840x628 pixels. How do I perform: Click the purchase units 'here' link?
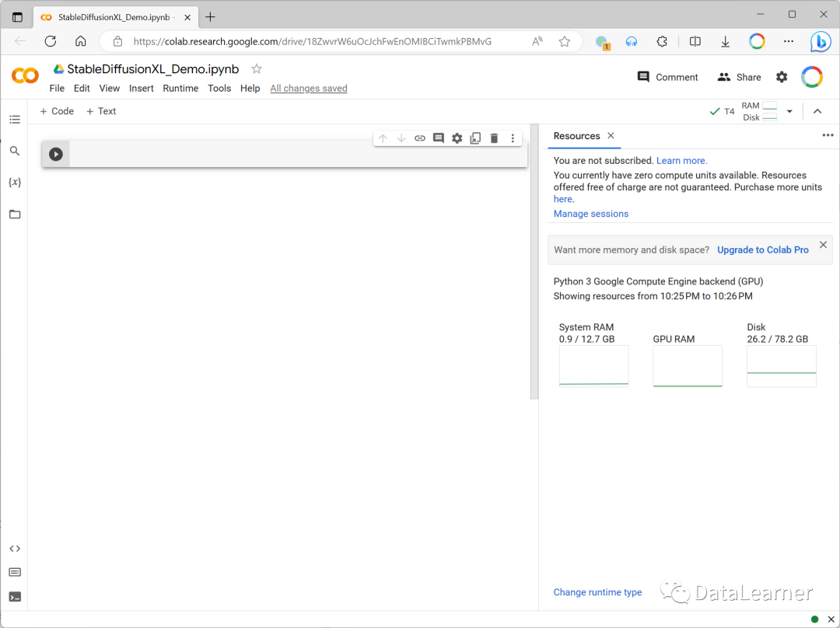(562, 199)
